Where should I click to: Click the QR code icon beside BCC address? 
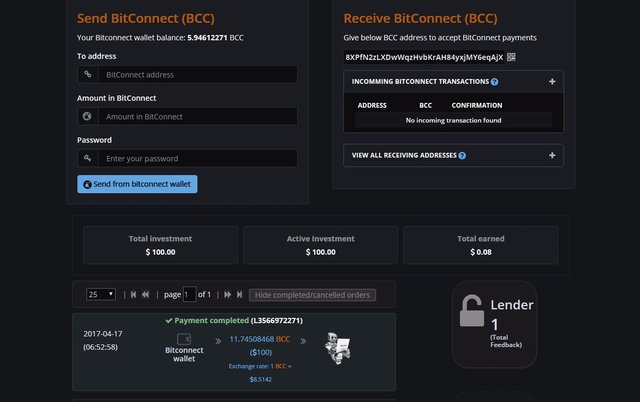(x=511, y=57)
